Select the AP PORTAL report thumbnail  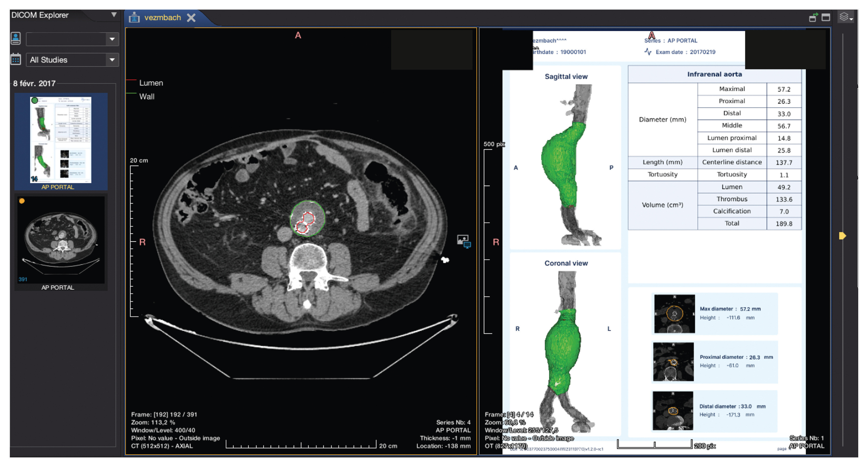(x=61, y=140)
